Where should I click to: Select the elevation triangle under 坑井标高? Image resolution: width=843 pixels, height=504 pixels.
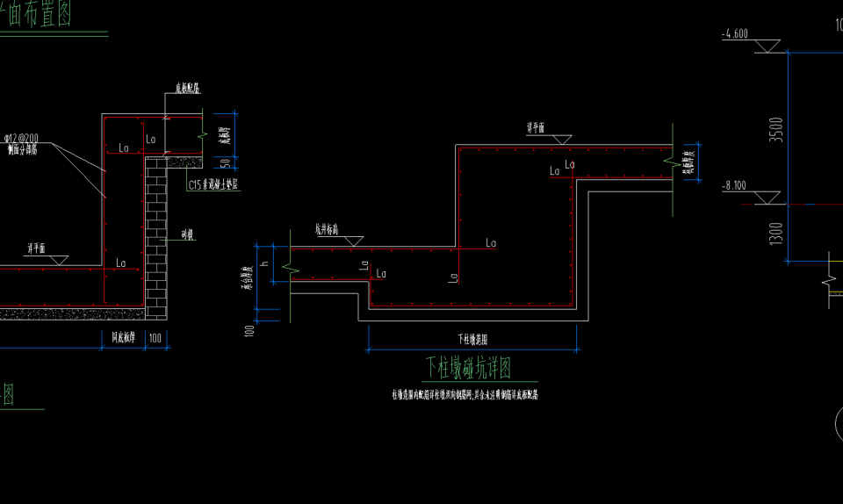[x=353, y=241]
